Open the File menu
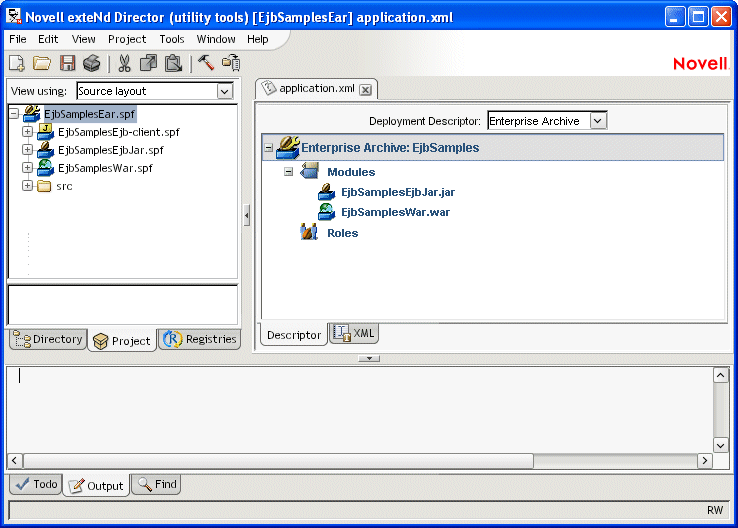The height and width of the screenshot is (528, 738). coord(18,39)
